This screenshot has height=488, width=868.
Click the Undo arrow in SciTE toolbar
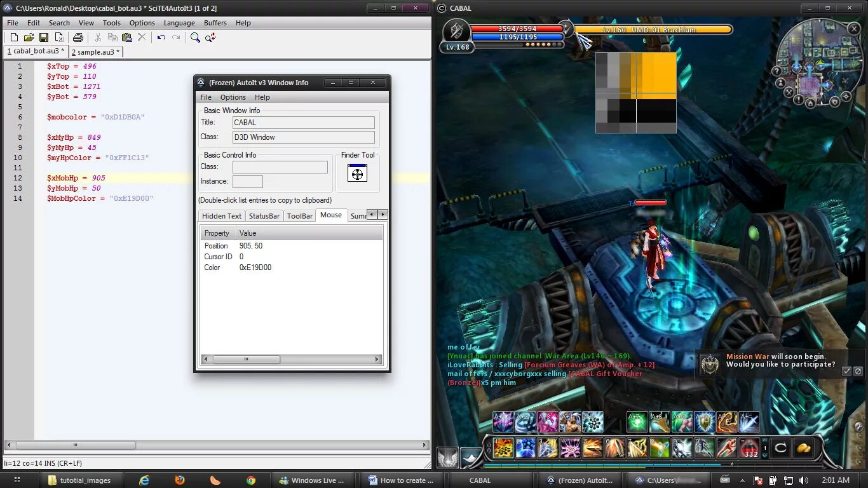tap(161, 37)
